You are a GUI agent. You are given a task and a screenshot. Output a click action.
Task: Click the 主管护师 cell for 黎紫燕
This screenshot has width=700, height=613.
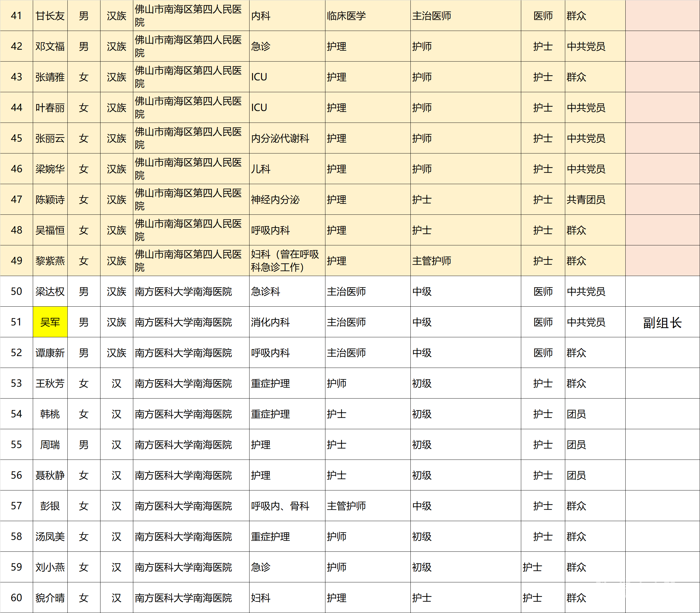pos(466,261)
